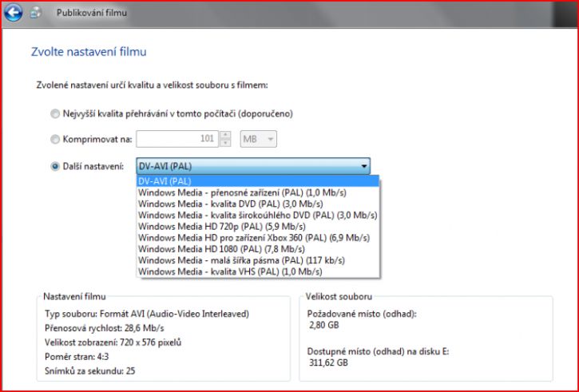Image resolution: width=579 pixels, height=392 pixels.
Task: Click the Publikování filmu window title
Action: coord(92,13)
